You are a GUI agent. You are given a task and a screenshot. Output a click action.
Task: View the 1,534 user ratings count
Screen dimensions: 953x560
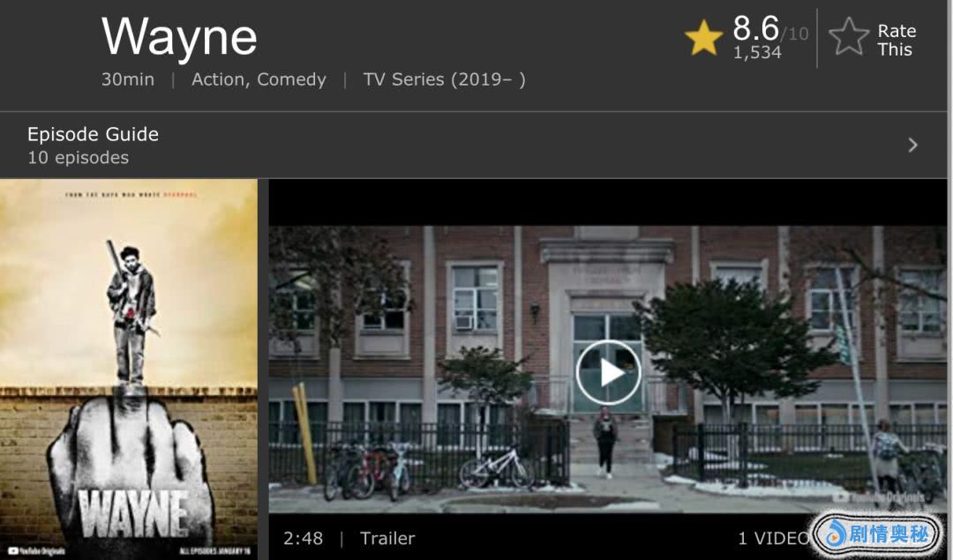coord(757,53)
